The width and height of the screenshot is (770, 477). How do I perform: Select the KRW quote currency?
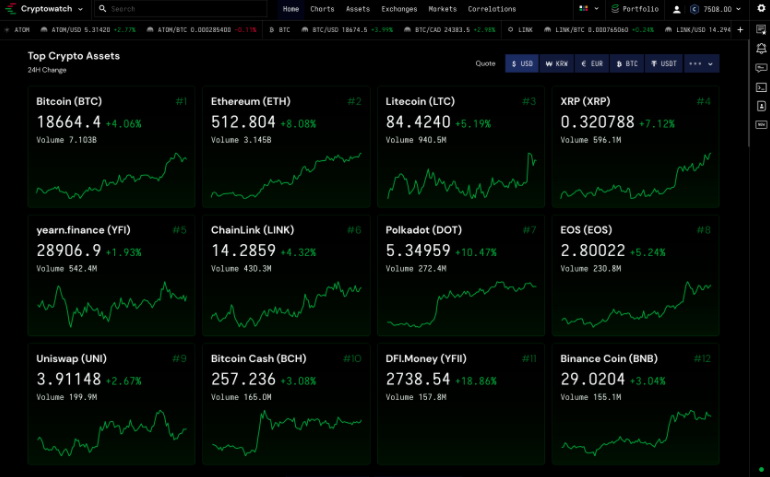(556, 63)
